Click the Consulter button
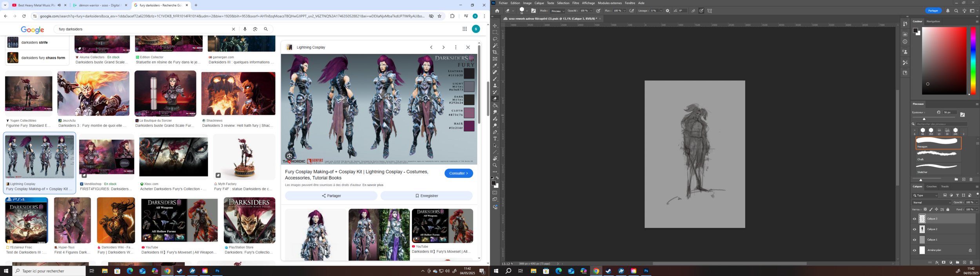This screenshot has width=980, height=276. pyautogui.click(x=459, y=173)
